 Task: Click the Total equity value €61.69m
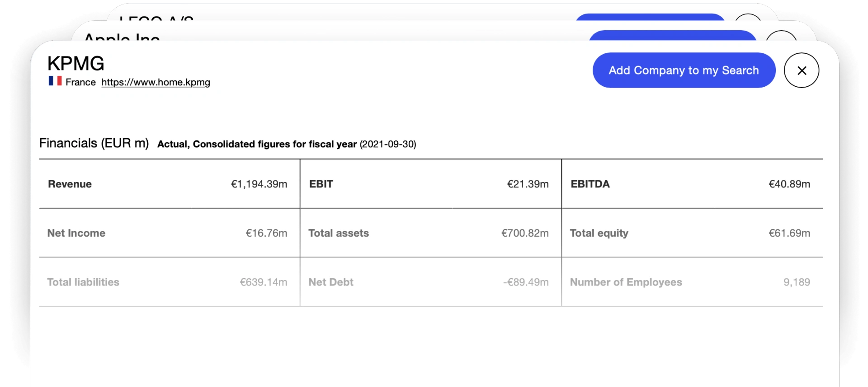point(790,233)
